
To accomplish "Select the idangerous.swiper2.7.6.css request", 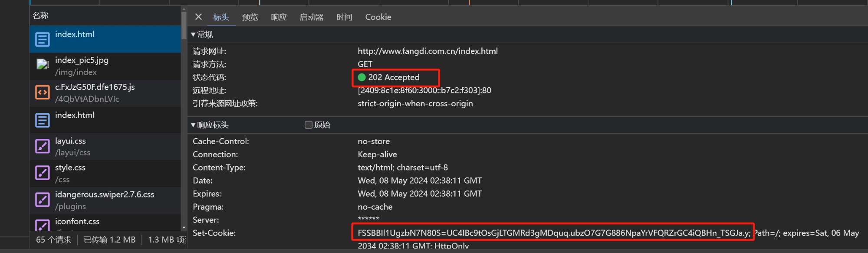I will [x=105, y=200].
